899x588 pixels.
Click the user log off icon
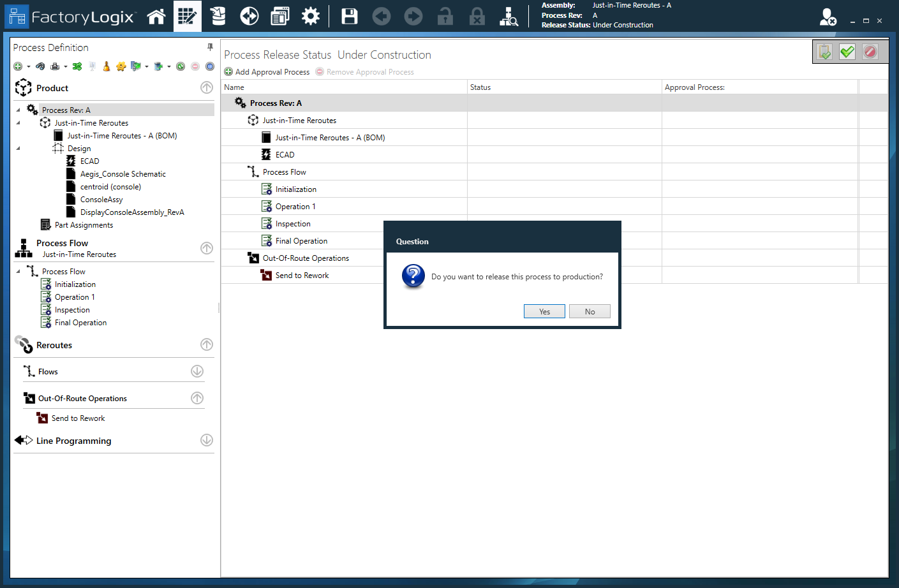point(828,17)
